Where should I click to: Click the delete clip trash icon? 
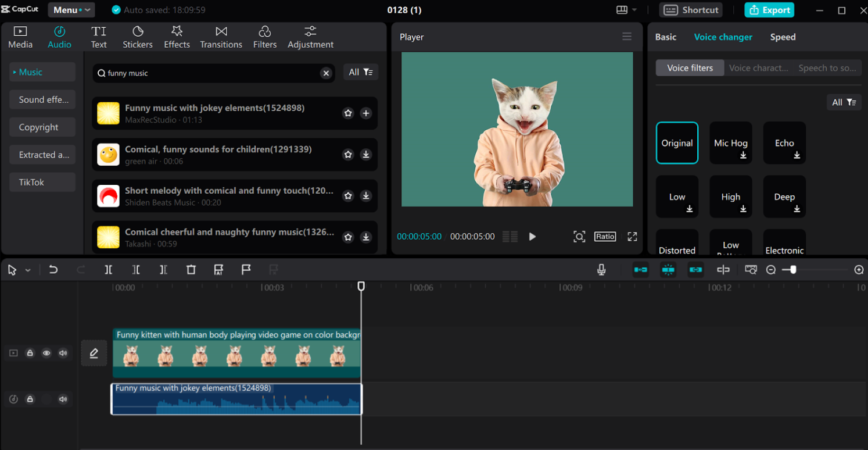(191, 270)
